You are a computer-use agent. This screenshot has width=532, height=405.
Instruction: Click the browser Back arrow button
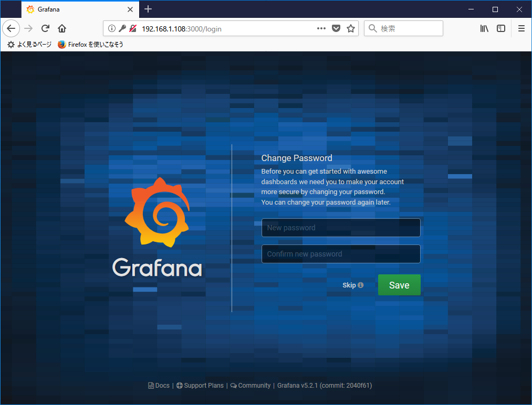[x=11, y=28]
